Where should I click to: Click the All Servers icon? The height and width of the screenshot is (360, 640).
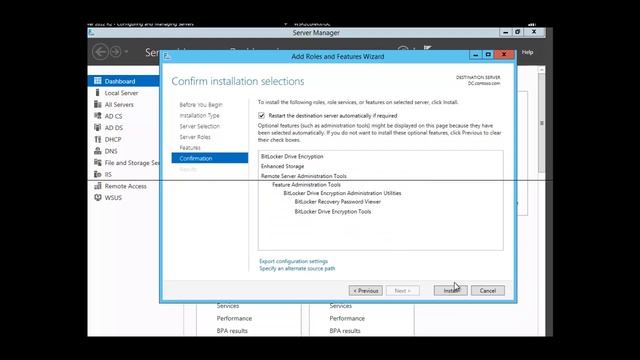(98, 104)
